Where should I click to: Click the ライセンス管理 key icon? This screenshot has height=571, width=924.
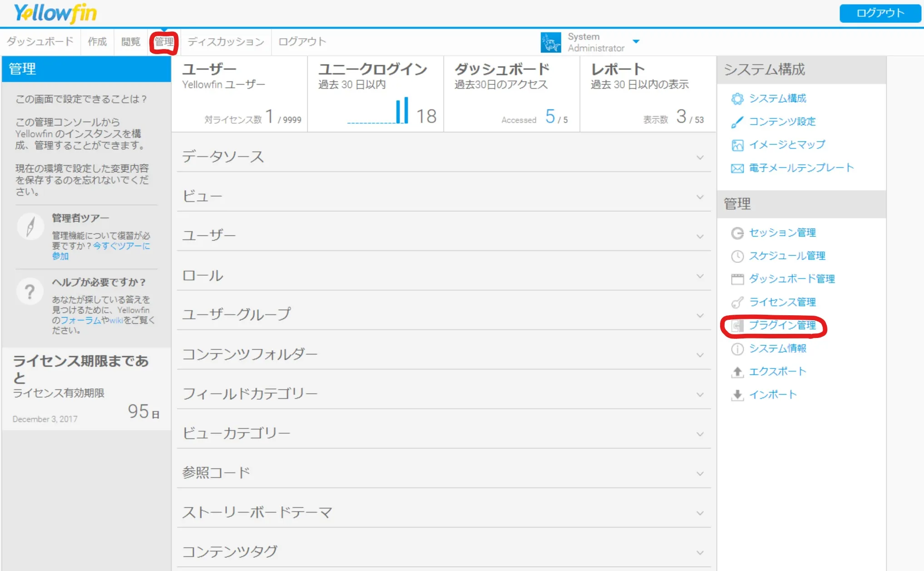738,302
